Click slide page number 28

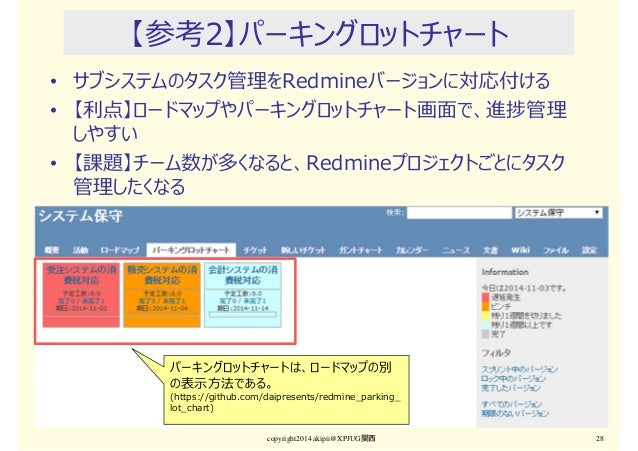pyautogui.click(x=600, y=438)
